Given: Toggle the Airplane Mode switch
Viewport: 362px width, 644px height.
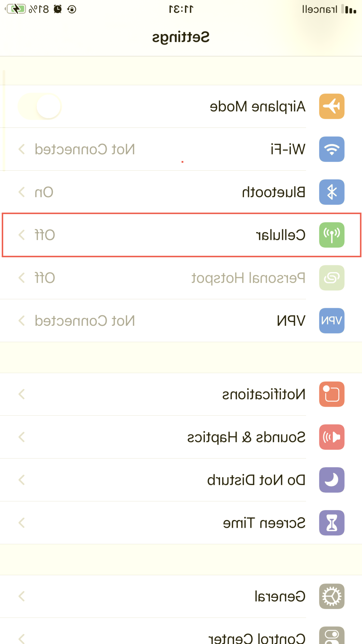Looking at the screenshot, I should 40,106.
